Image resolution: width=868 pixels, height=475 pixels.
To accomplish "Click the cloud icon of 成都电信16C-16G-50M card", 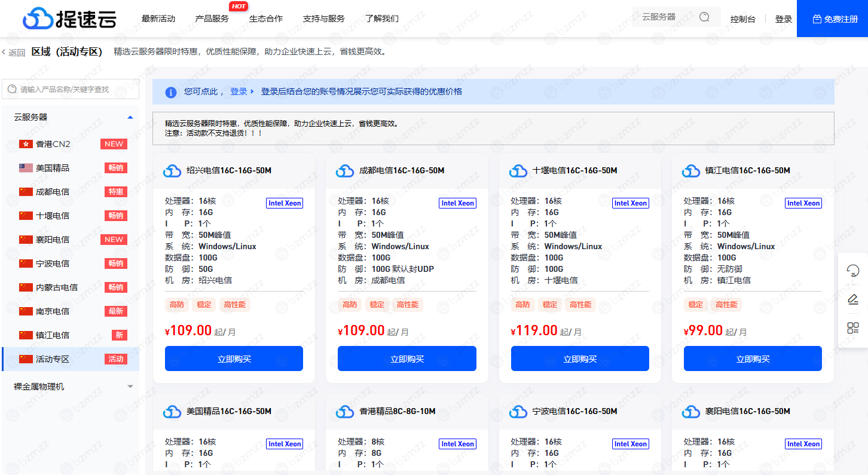I will pos(345,171).
